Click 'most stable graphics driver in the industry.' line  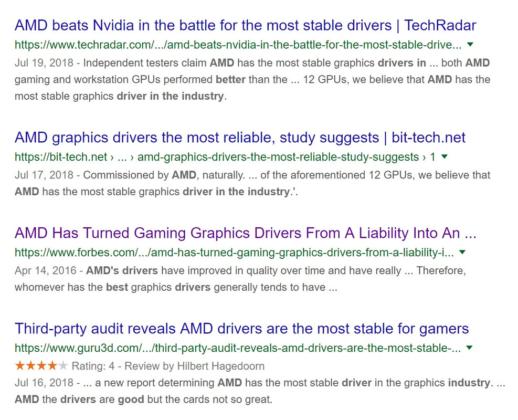[x=121, y=96]
